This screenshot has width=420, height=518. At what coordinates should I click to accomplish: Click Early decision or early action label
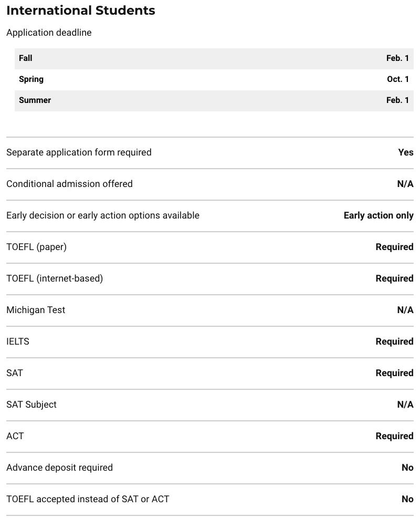click(103, 215)
